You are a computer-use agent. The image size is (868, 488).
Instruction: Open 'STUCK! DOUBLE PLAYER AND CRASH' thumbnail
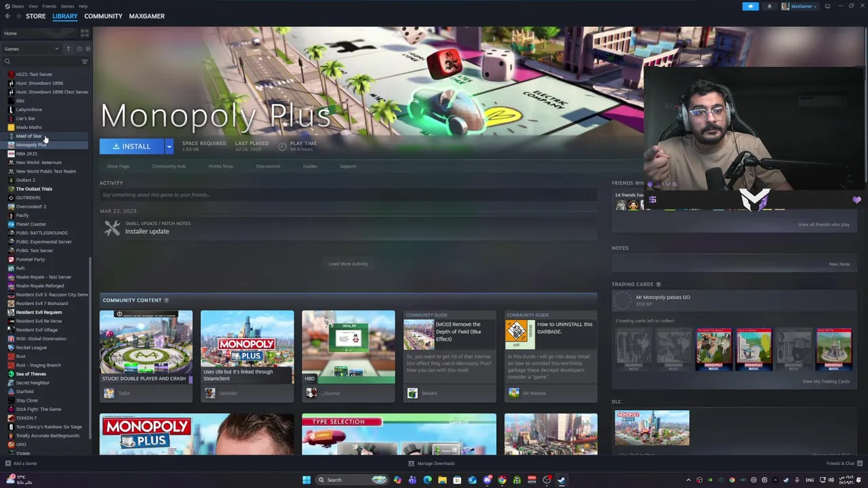(x=146, y=346)
